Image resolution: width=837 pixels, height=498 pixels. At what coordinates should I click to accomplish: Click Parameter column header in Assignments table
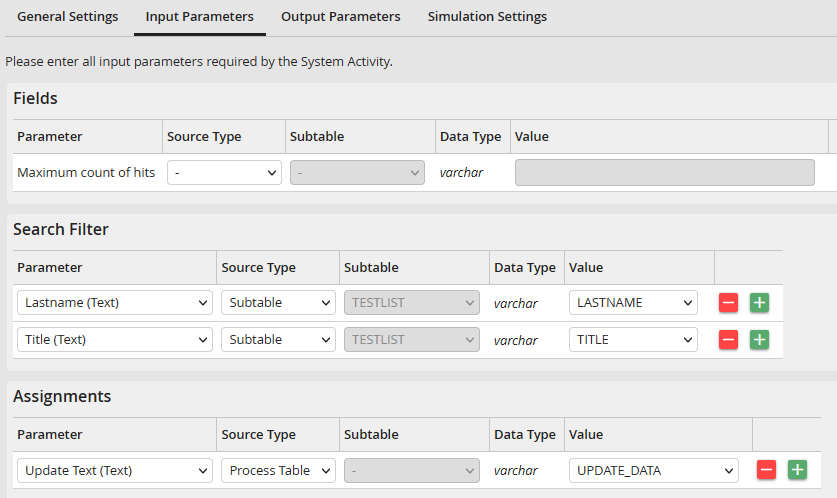(x=50, y=434)
